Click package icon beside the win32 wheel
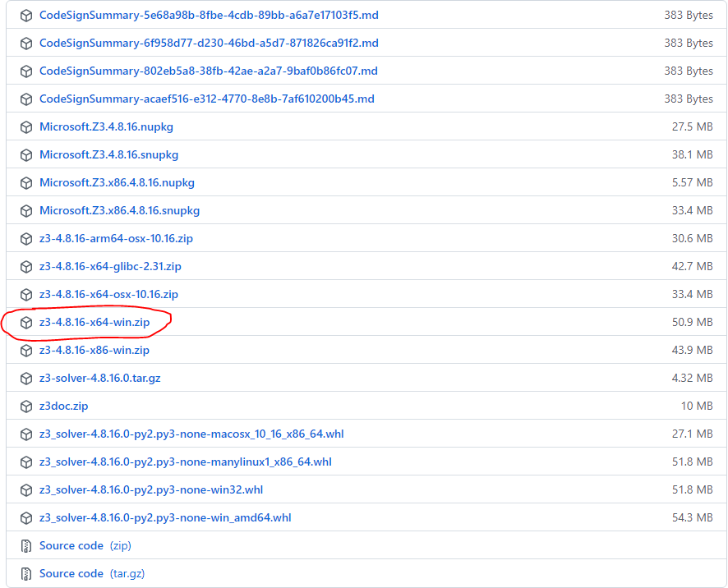This screenshot has height=588, width=728. click(x=26, y=489)
